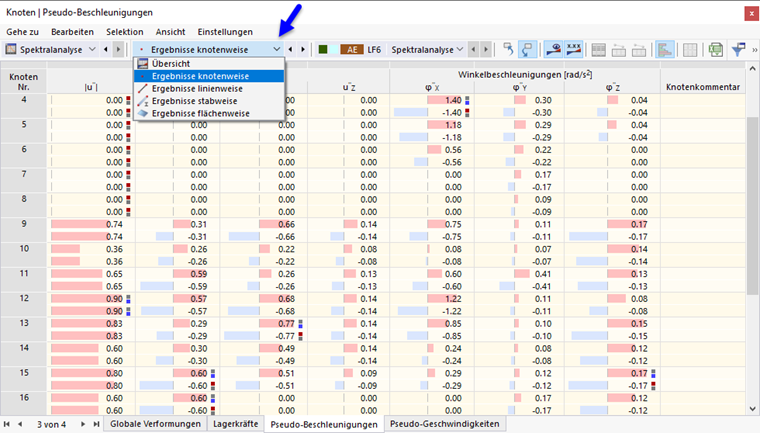This screenshot has width=760, height=433.
Task: Click vertical scrollbar up arrow
Action: 752,69
